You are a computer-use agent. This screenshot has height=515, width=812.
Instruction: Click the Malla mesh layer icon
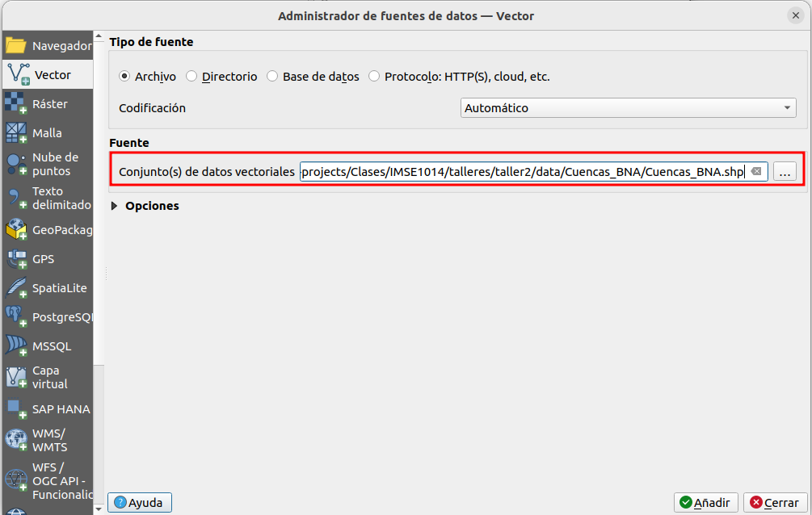pos(16,133)
